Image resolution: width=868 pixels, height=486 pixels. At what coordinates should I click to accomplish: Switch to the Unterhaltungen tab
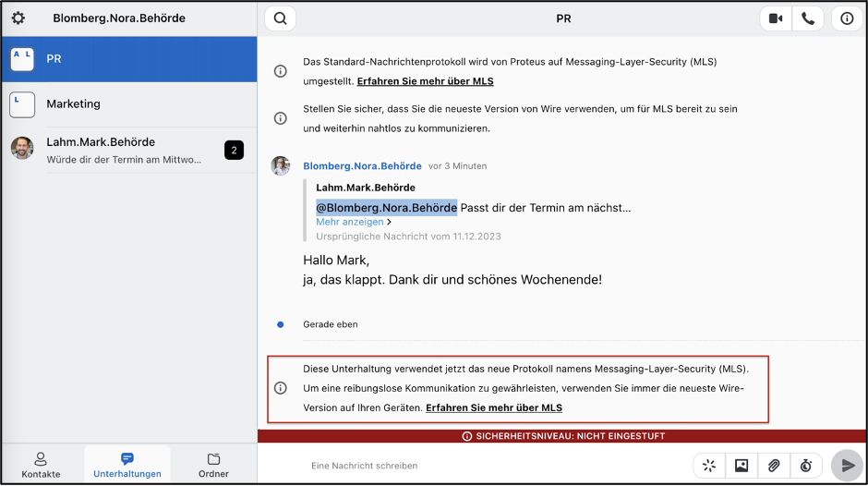(127, 465)
